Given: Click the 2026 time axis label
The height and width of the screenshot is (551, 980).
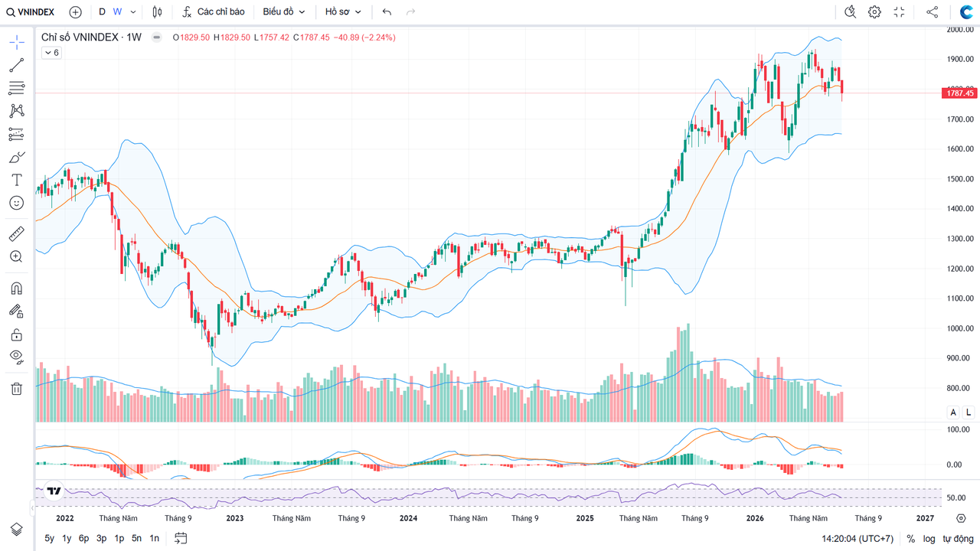Looking at the screenshot, I should click(x=755, y=518).
